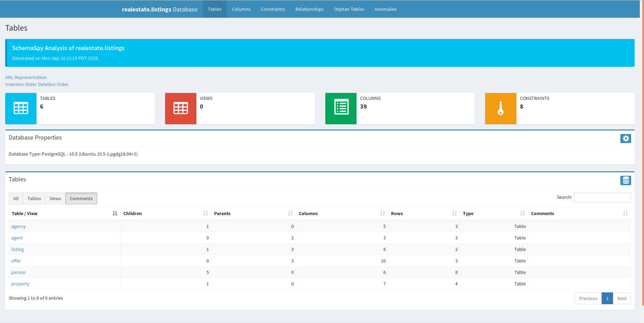Sort by Type column
644x323 pixels.
coord(494,213)
